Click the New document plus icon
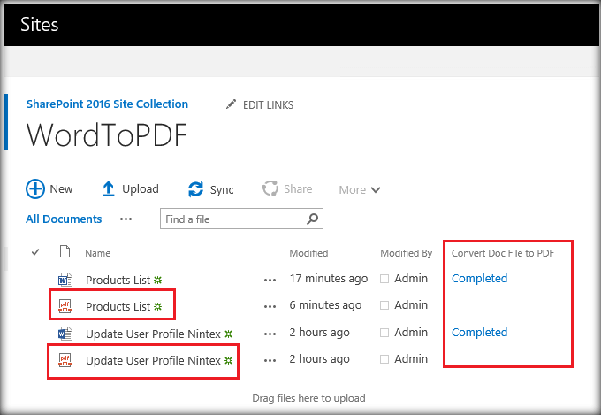Screen dimensions: 602x416 [x=35, y=189]
